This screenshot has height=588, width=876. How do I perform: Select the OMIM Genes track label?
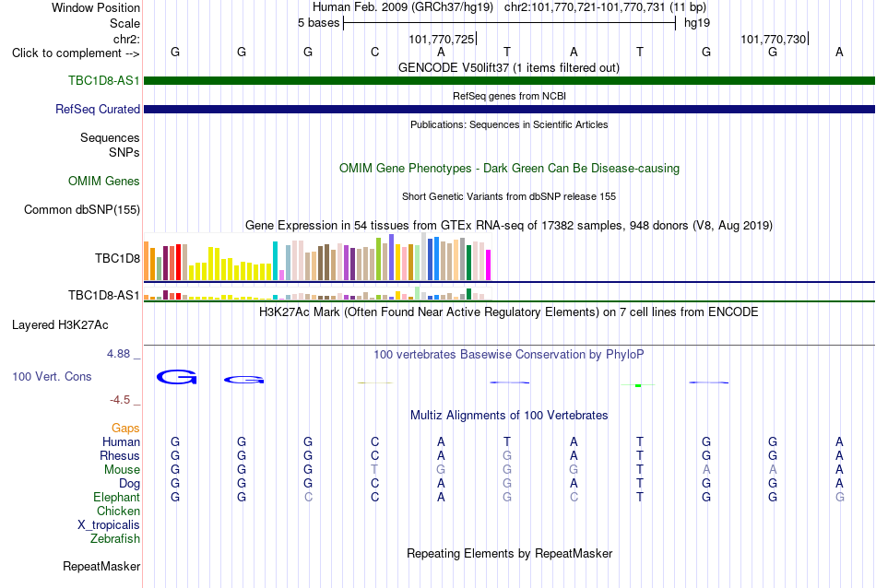(104, 181)
